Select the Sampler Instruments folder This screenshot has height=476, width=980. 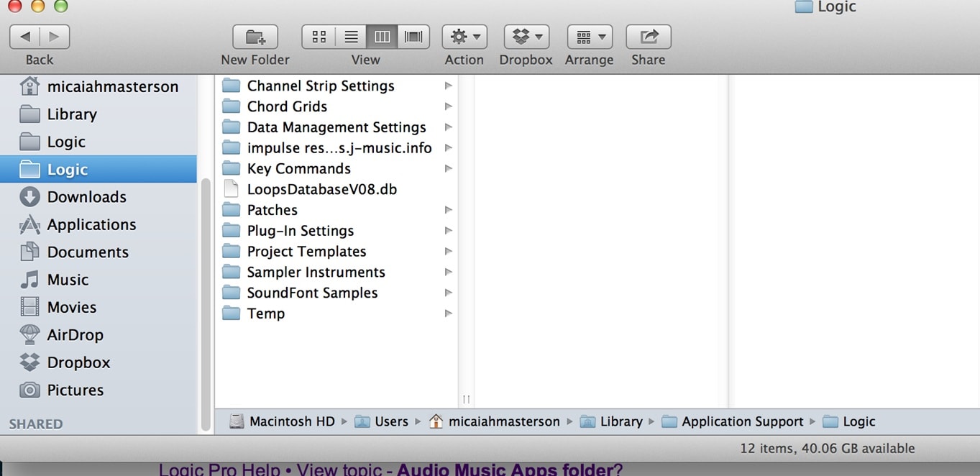point(336,272)
